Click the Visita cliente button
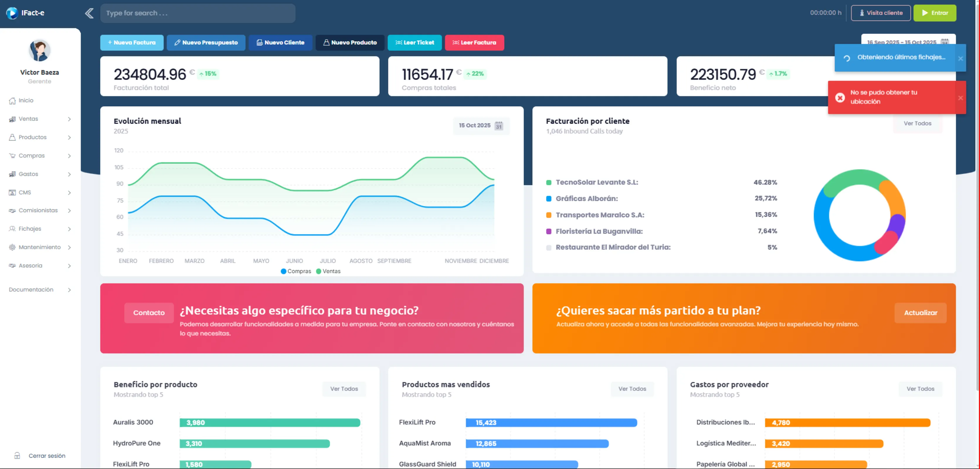The width and height of the screenshot is (980, 469). tap(881, 13)
